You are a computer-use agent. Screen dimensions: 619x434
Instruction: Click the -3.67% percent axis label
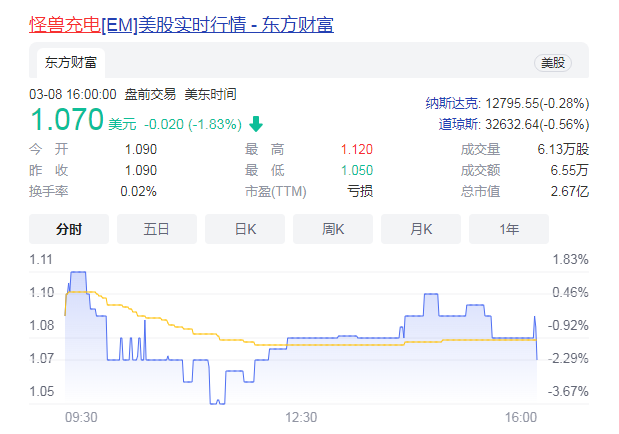point(568,391)
